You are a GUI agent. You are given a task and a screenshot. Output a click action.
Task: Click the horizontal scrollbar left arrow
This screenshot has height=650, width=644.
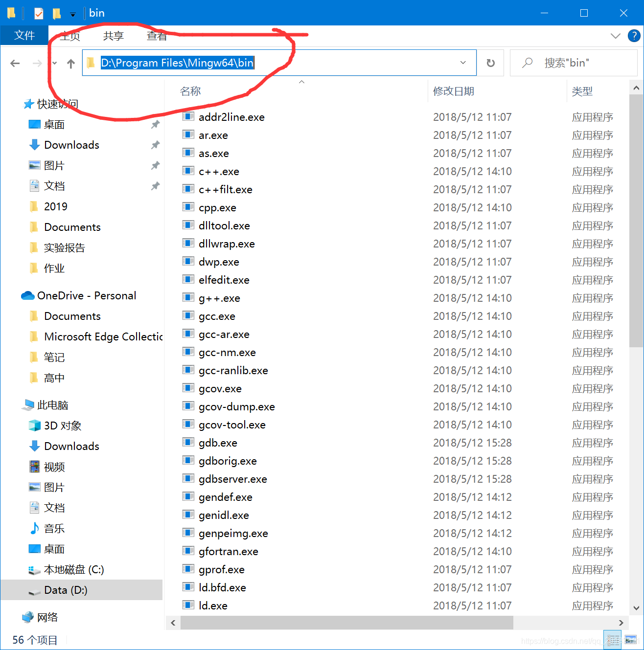click(173, 623)
